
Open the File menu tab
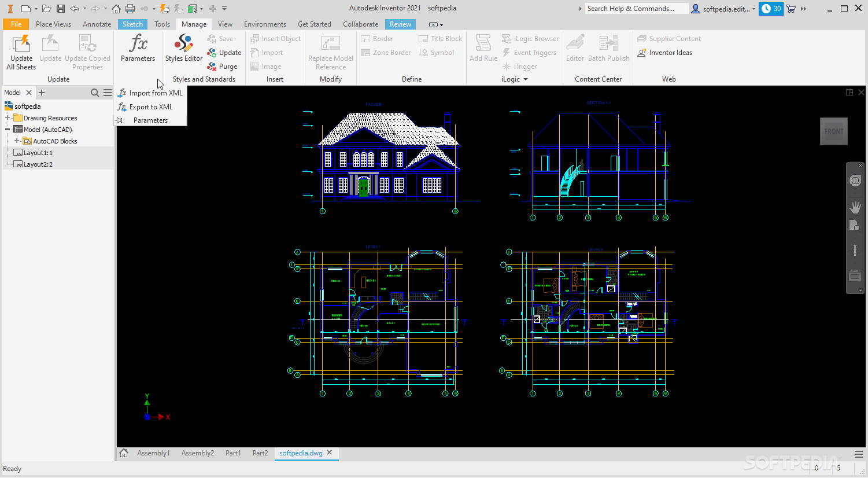coord(16,24)
